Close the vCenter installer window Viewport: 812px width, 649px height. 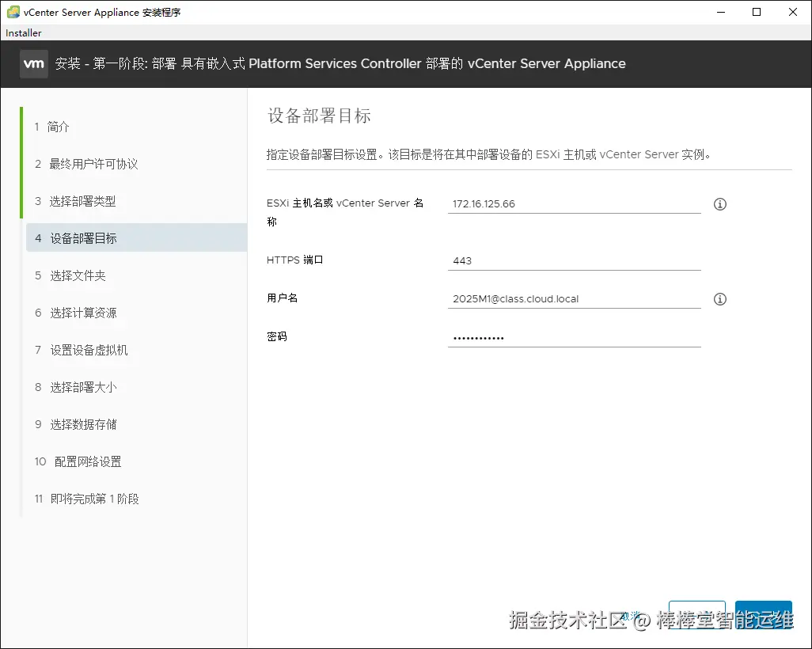(x=793, y=12)
